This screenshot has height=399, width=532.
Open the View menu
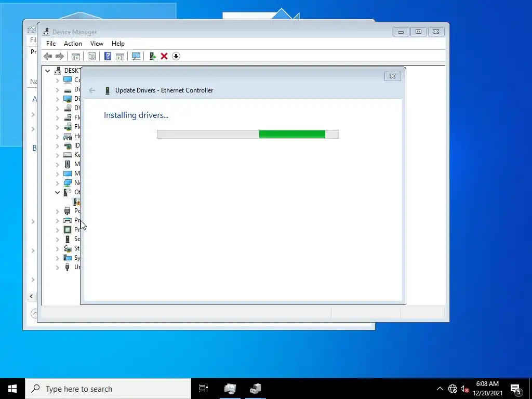(x=97, y=44)
